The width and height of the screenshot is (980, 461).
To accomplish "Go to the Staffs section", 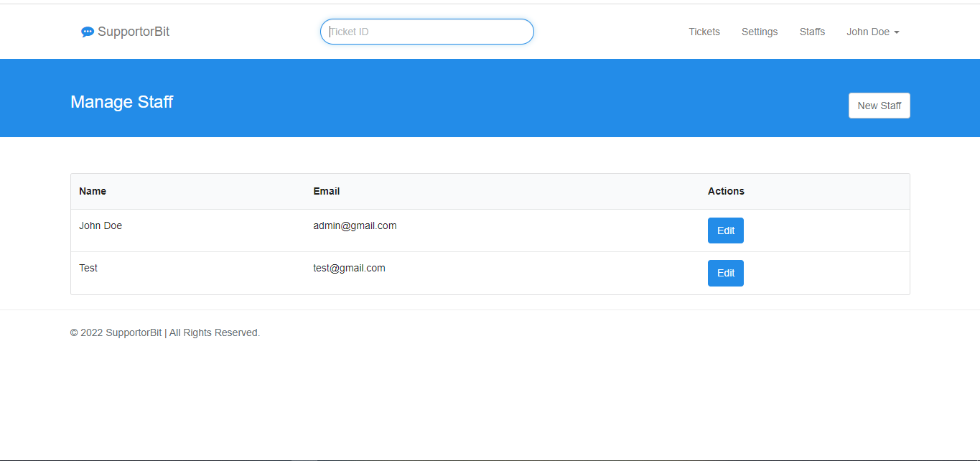I will [x=812, y=32].
